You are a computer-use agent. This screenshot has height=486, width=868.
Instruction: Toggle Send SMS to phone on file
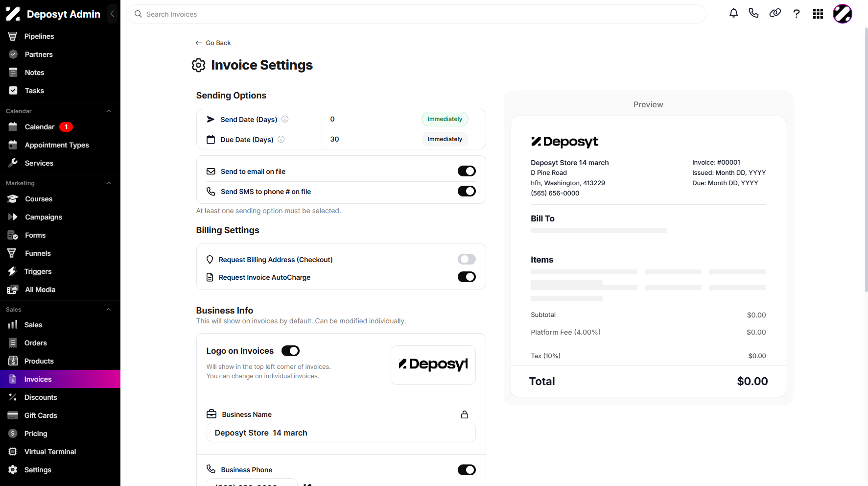tap(467, 191)
